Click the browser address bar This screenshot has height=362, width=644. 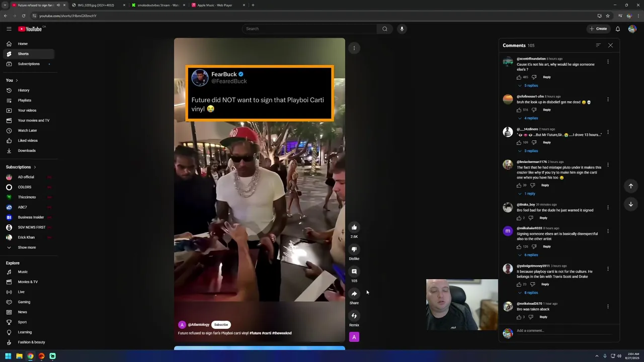tap(312, 16)
